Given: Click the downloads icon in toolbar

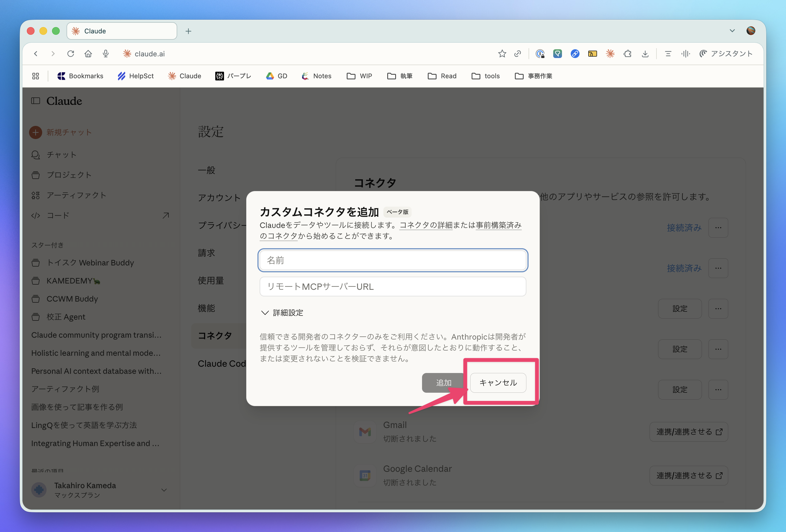Looking at the screenshot, I should pyautogui.click(x=645, y=54).
